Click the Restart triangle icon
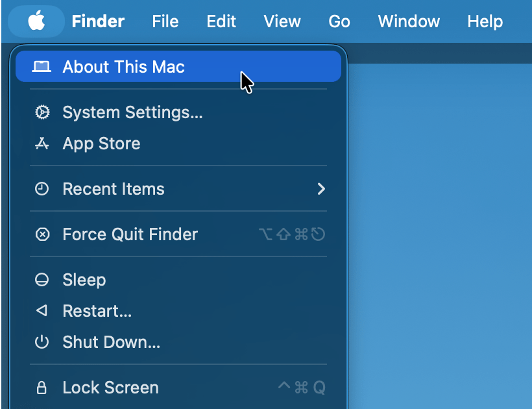 click(42, 310)
